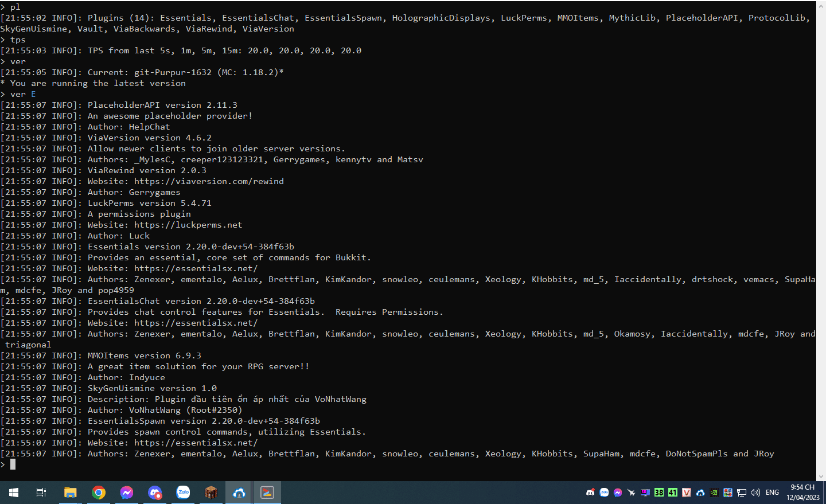Open the Zalo app on the taskbar
Viewport: 826px width, 504px height.
point(184,493)
